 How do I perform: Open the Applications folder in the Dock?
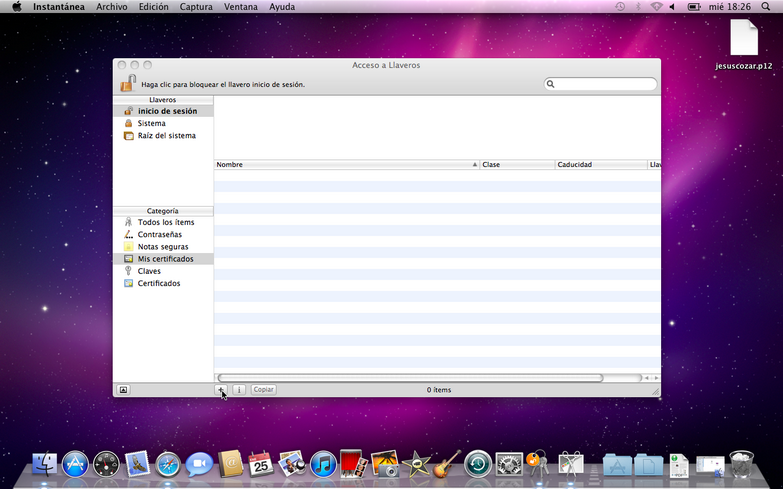[617, 465]
